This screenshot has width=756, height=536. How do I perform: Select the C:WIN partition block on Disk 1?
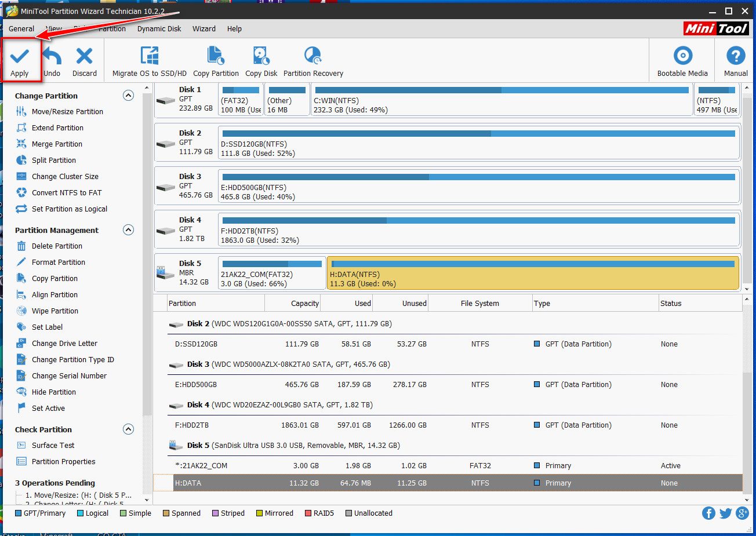(x=502, y=99)
